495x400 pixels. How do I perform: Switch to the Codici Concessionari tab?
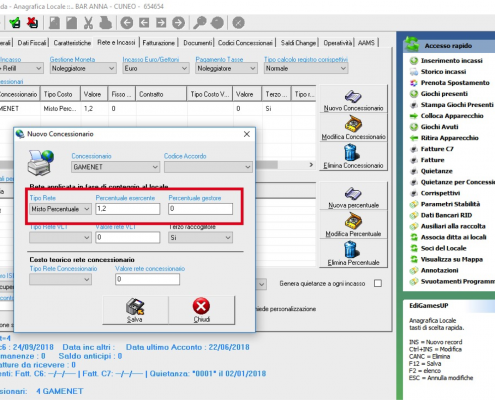[x=245, y=43]
